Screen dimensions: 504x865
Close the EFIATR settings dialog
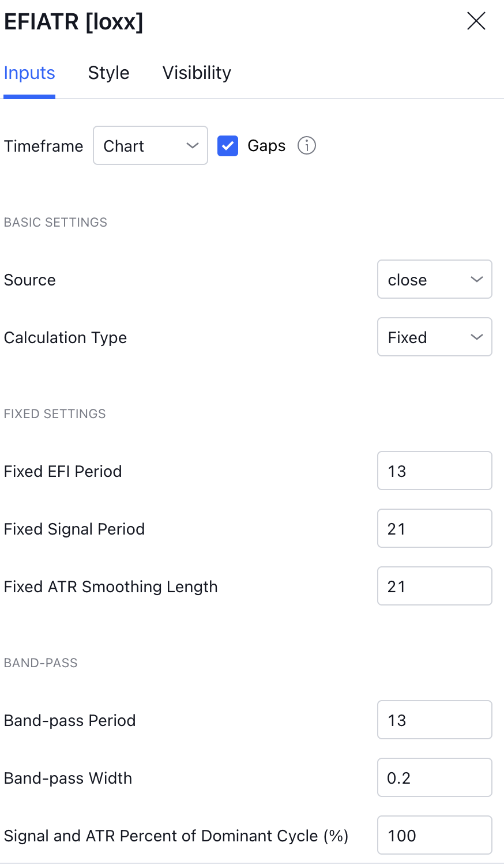476,21
